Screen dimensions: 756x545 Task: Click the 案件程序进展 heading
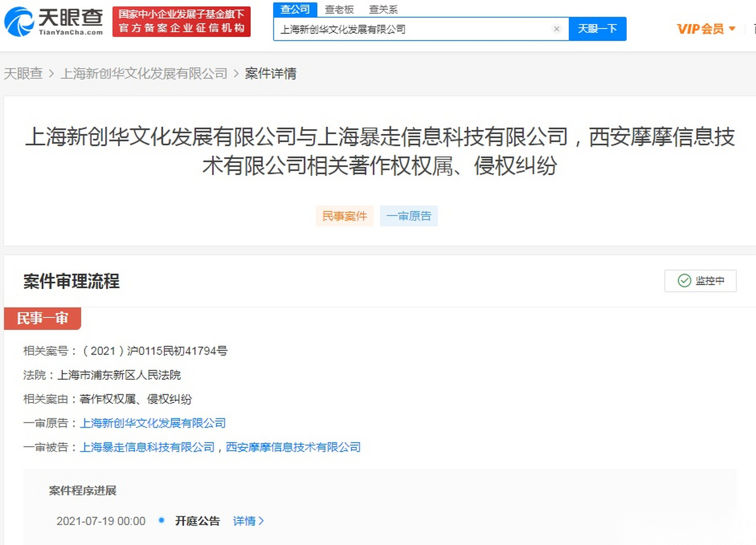pyautogui.click(x=83, y=490)
